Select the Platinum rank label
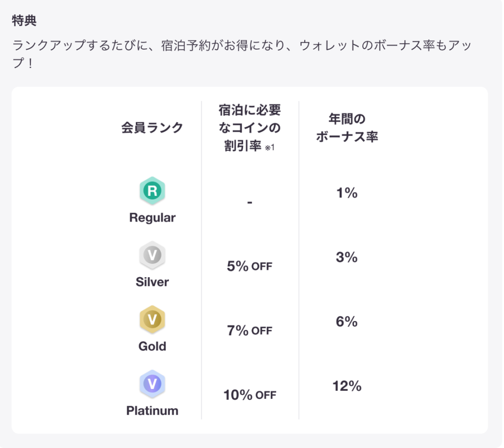 coord(152,411)
